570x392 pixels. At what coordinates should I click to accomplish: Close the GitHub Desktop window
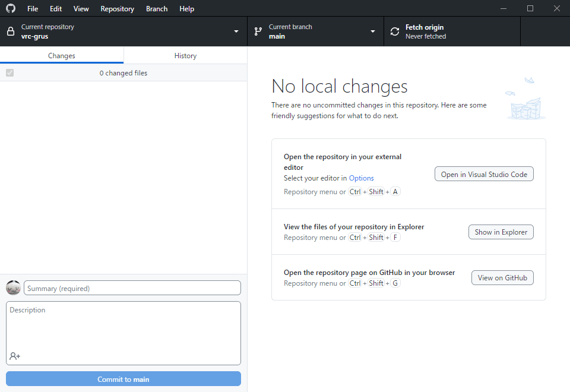556,8
